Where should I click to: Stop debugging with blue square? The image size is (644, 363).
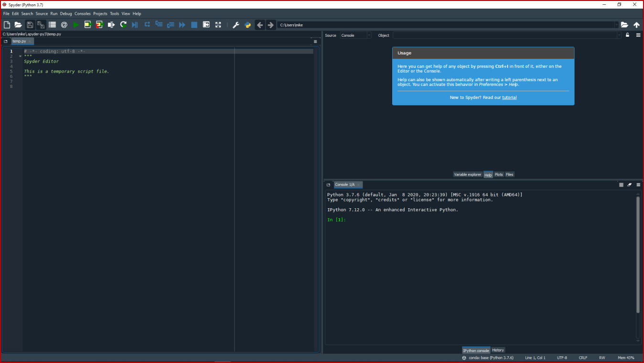tap(194, 25)
